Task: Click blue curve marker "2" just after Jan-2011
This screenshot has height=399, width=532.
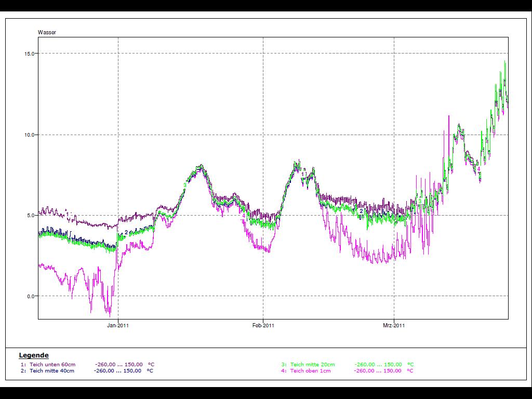Action: pos(126,232)
